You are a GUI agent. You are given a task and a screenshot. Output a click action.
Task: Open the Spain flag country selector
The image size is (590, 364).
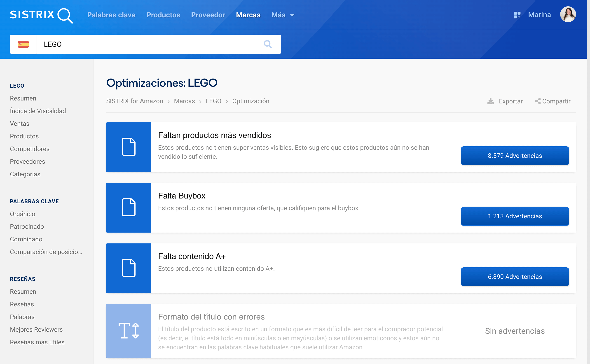point(23,44)
